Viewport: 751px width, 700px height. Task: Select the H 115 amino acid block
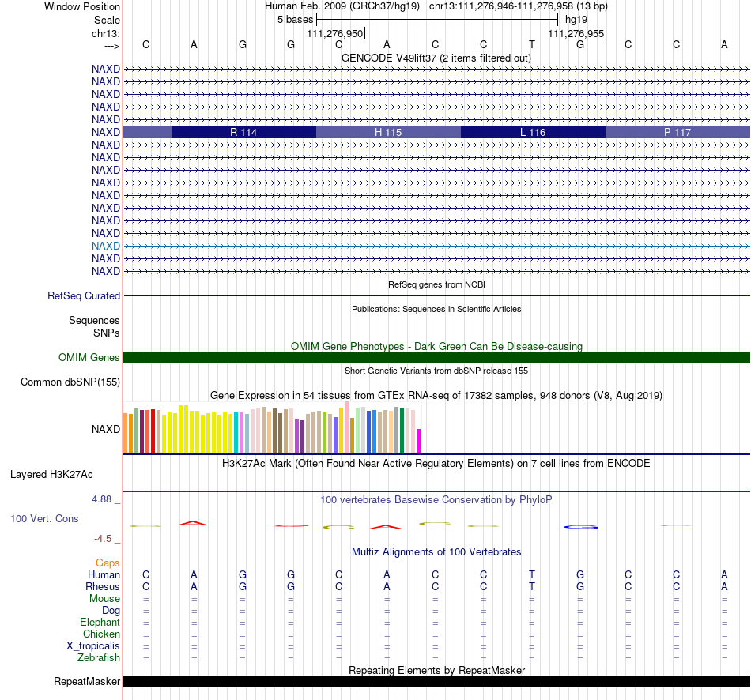388,132
